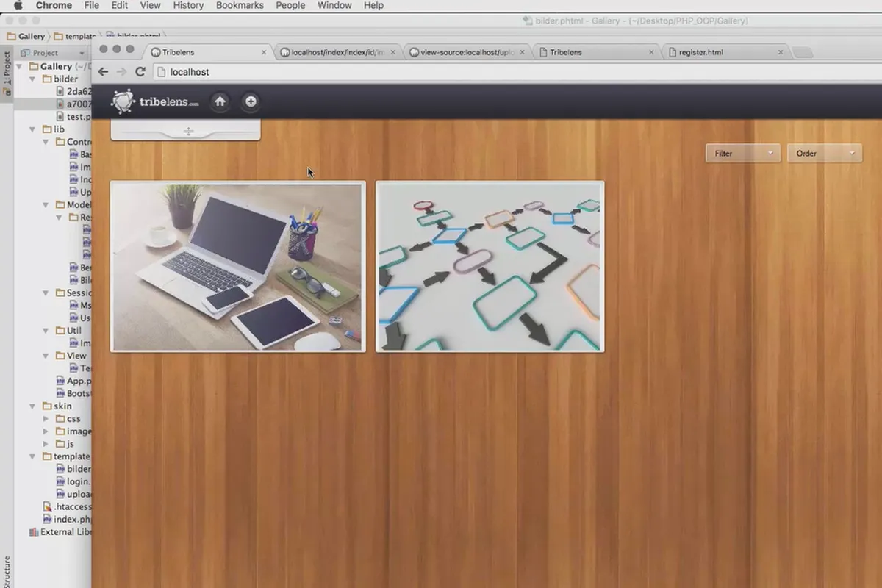
Task: Click the Tribelens home icon
Action: pos(220,101)
